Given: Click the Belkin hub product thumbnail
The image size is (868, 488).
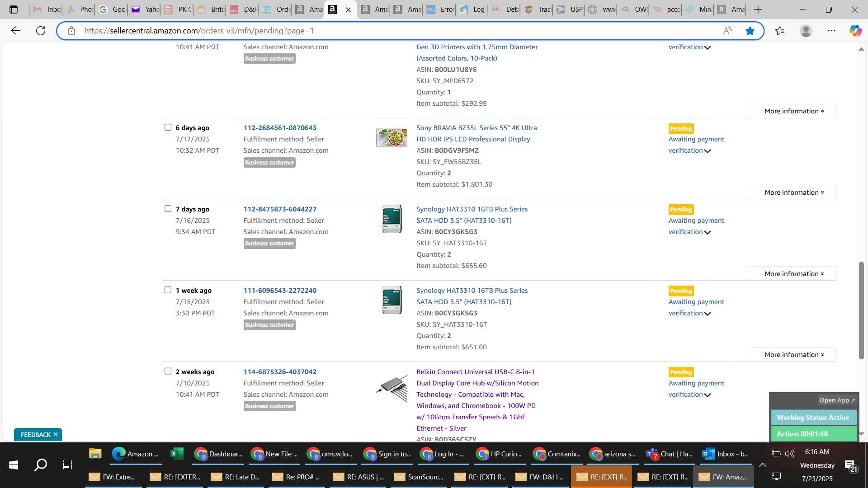Looking at the screenshot, I should coord(392,389).
